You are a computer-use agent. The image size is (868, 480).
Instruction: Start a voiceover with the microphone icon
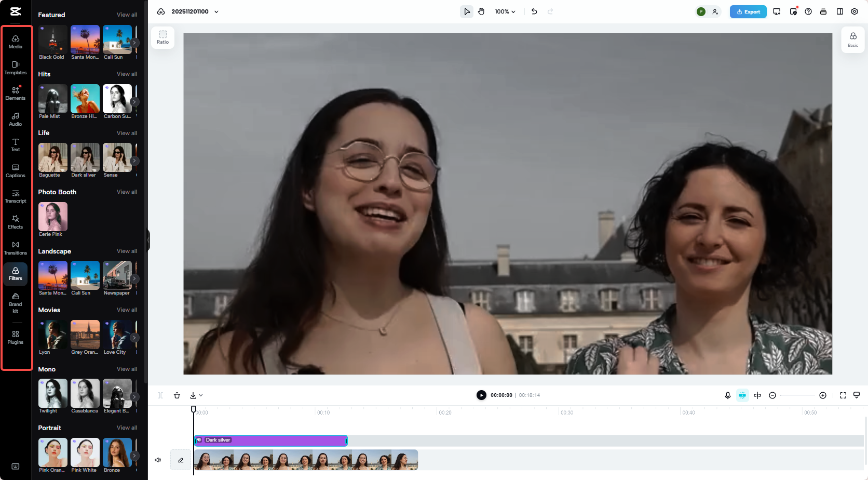[727, 395]
